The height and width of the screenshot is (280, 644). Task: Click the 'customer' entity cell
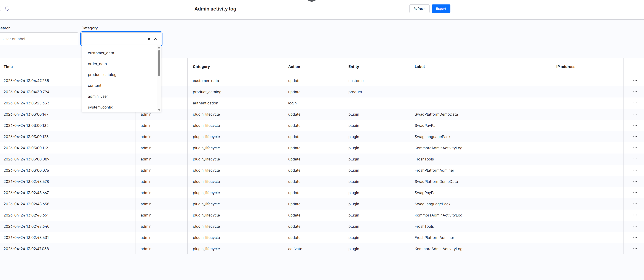click(357, 81)
